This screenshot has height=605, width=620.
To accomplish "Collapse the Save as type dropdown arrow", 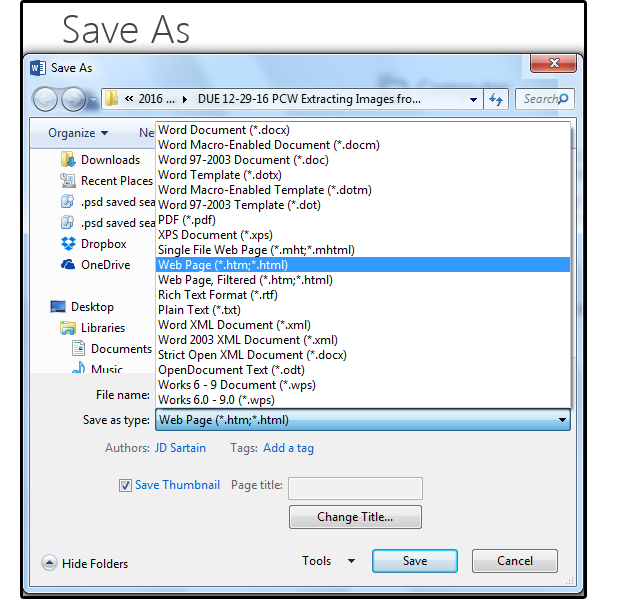I will [561, 420].
